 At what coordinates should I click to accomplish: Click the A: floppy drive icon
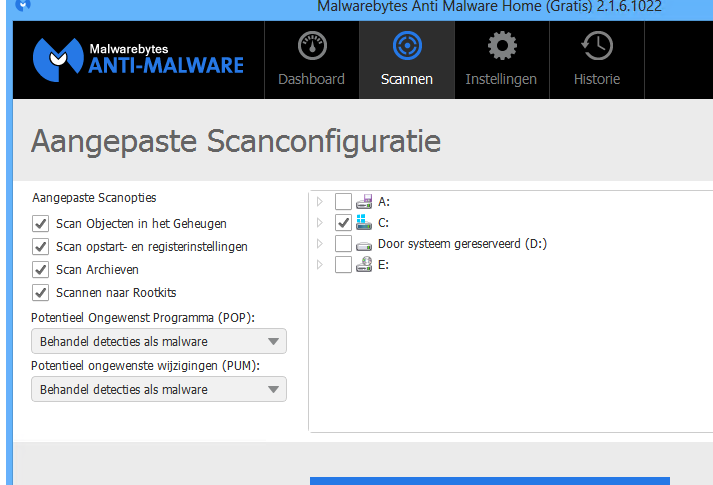tap(365, 202)
